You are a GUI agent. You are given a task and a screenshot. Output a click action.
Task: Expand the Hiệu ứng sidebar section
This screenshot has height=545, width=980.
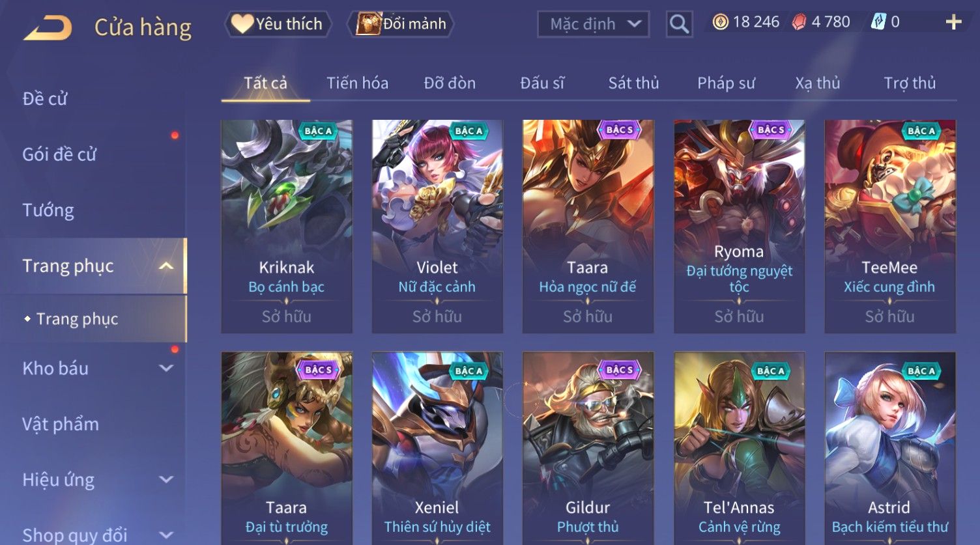[166, 480]
